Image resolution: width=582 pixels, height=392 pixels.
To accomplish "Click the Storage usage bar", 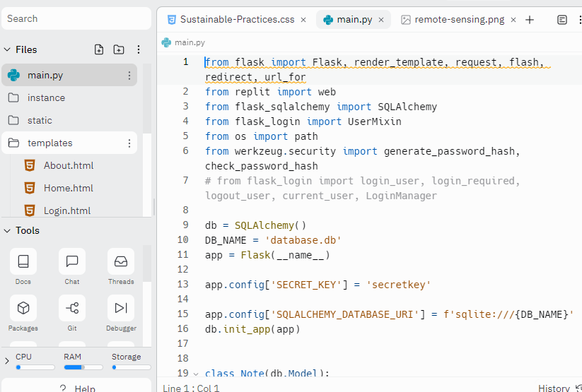I will (x=132, y=367).
